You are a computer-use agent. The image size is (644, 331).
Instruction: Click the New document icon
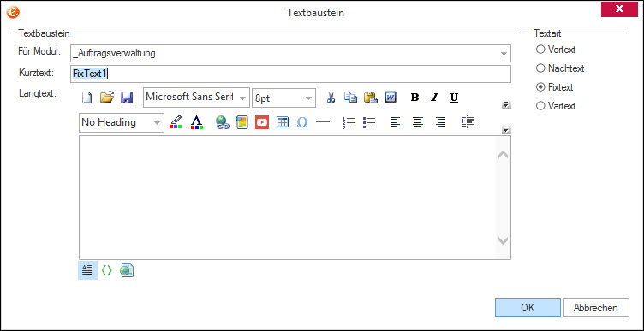[86, 98]
